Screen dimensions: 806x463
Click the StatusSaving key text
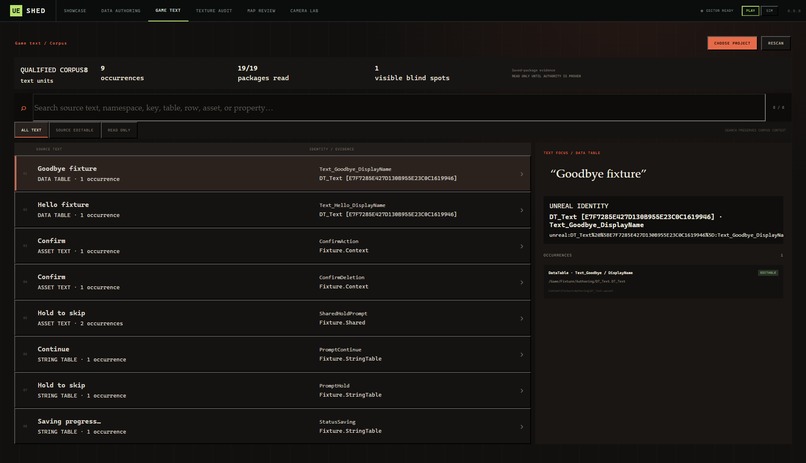(x=337, y=422)
